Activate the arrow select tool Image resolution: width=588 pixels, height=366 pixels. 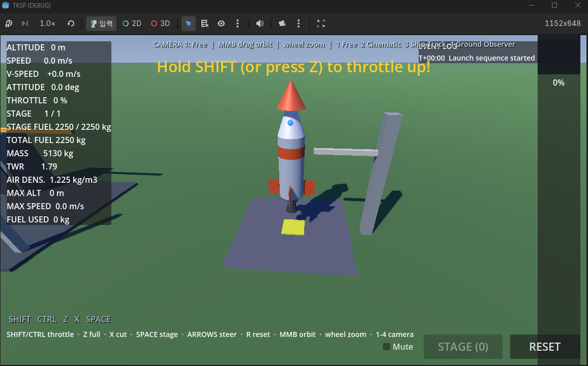[189, 23]
